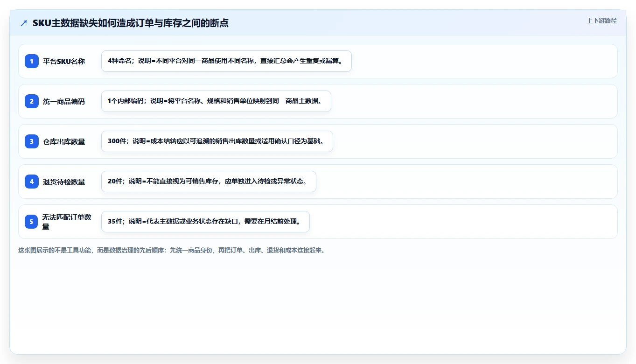Click step badge 4 for 退货待检数量
The width and height of the screenshot is (636, 364).
pyautogui.click(x=32, y=182)
